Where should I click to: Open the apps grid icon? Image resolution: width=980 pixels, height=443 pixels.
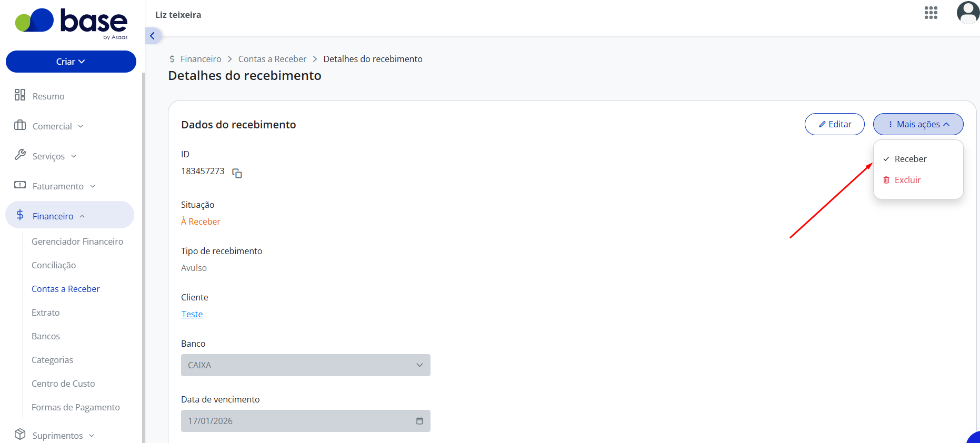click(931, 13)
